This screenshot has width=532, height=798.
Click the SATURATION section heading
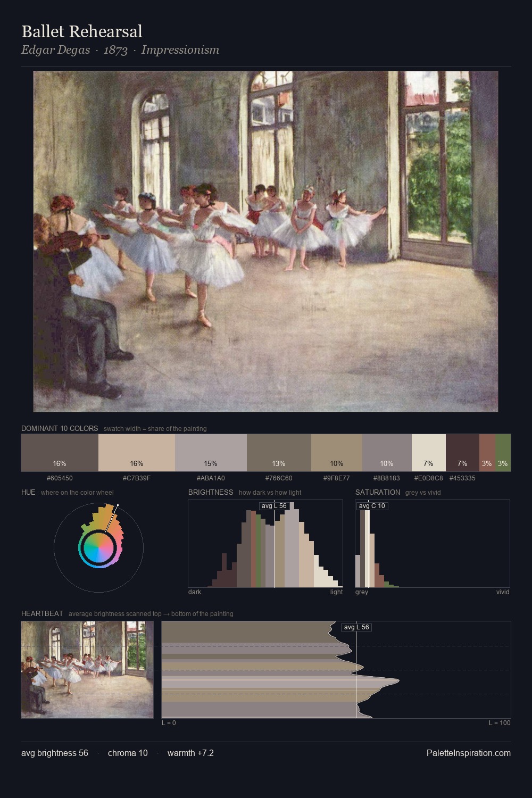coord(378,492)
